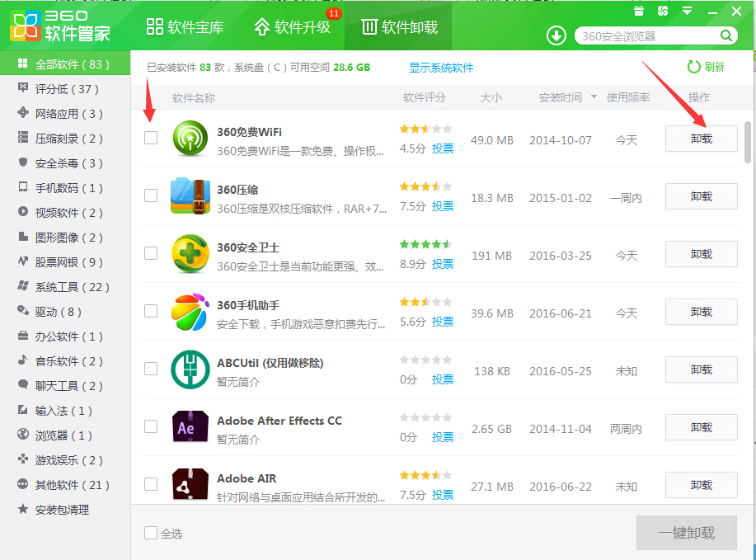The image size is (756, 560).
Task: Click the 360安全卫士 app icon
Action: pos(190,254)
